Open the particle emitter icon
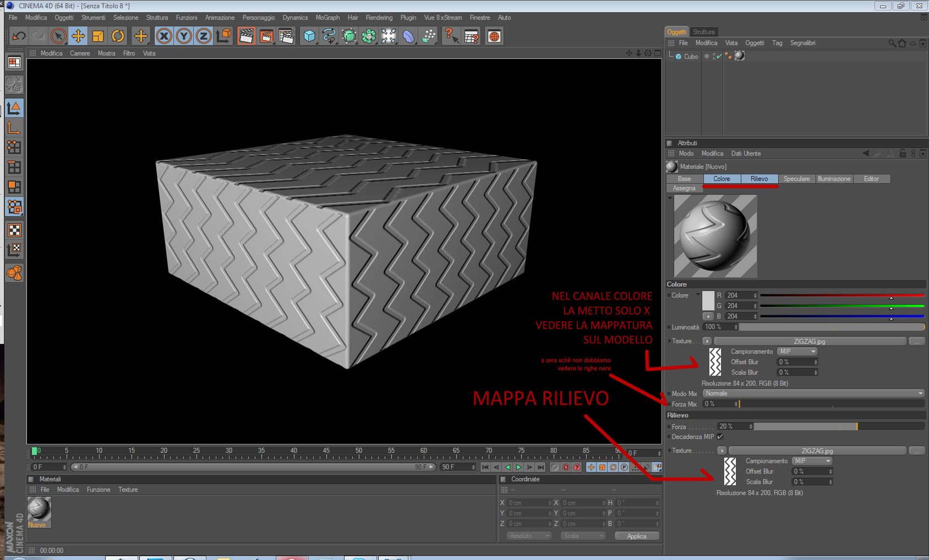Screen dimensions: 929x560 (x=428, y=36)
